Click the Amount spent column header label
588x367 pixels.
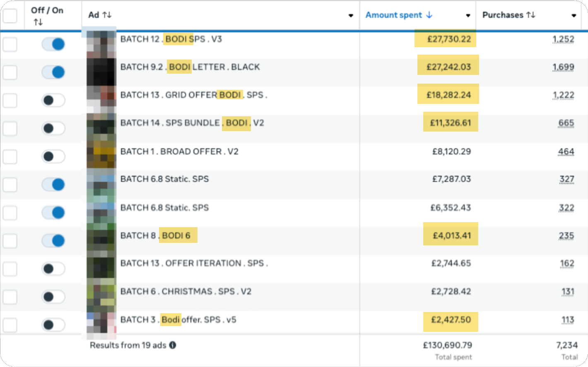coord(394,15)
